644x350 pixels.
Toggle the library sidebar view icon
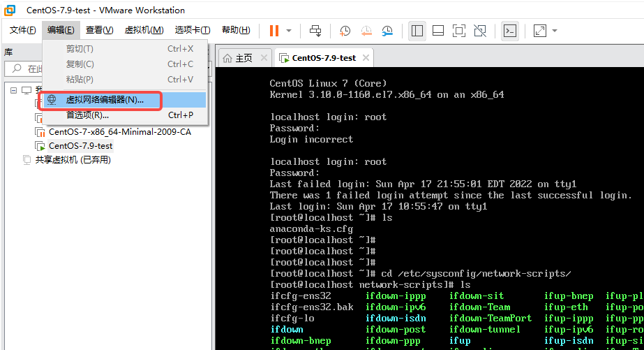(417, 31)
